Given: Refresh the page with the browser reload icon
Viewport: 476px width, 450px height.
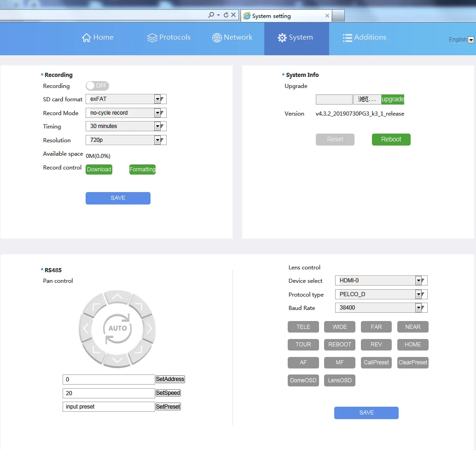Looking at the screenshot, I should pyautogui.click(x=226, y=15).
